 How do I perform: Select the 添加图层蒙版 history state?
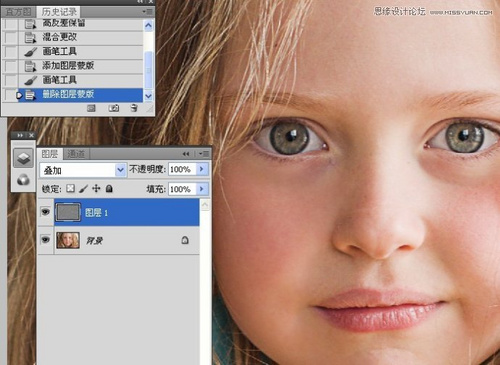[81, 66]
